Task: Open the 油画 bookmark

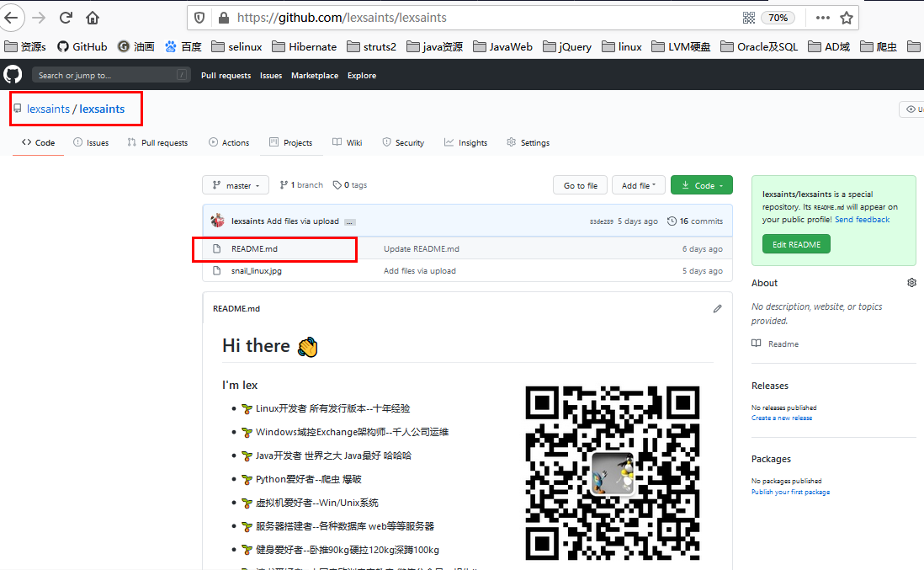Action: tap(136, 46)
